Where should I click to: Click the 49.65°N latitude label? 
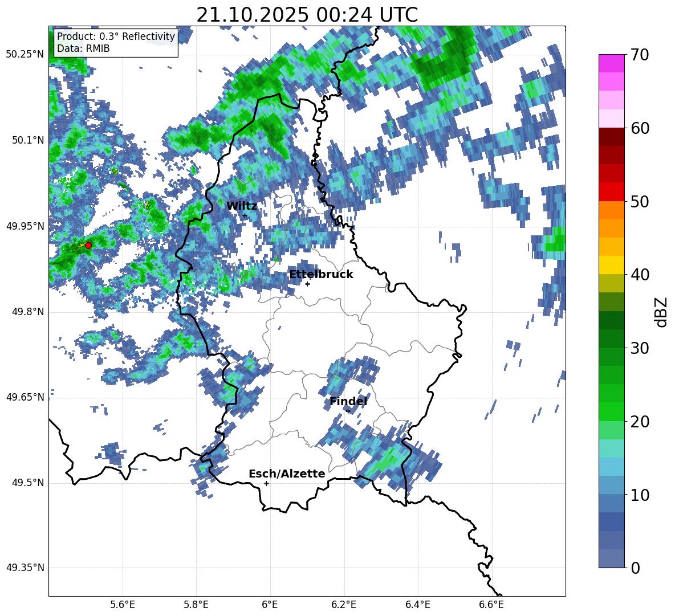click(x=25, y=397)
